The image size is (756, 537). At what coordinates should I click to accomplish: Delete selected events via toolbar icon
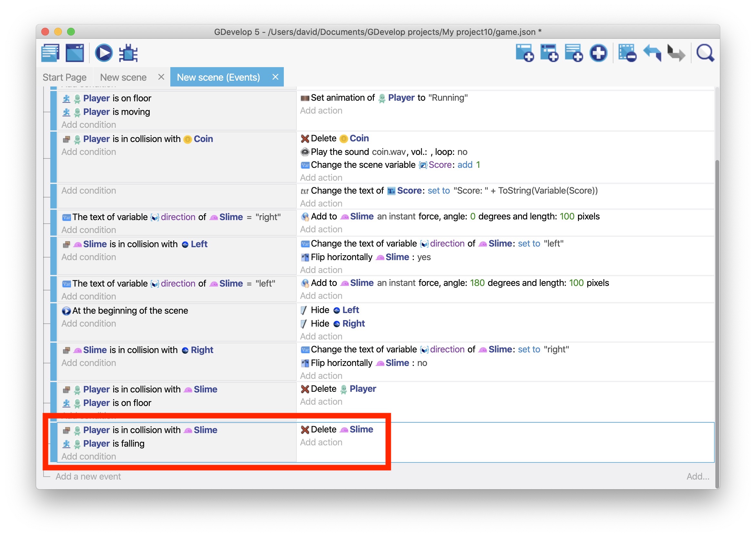627,53
